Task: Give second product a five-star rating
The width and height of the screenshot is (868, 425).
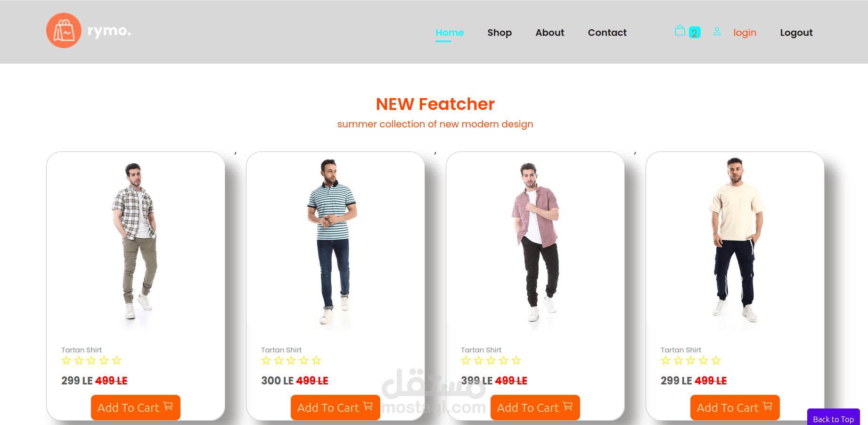Action: 316,361
